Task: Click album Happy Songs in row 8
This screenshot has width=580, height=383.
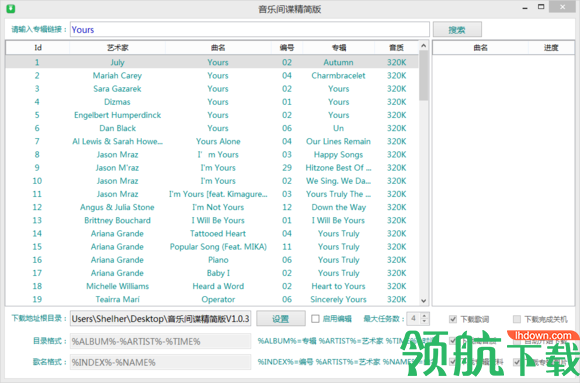Action: [x=338, y=155]
